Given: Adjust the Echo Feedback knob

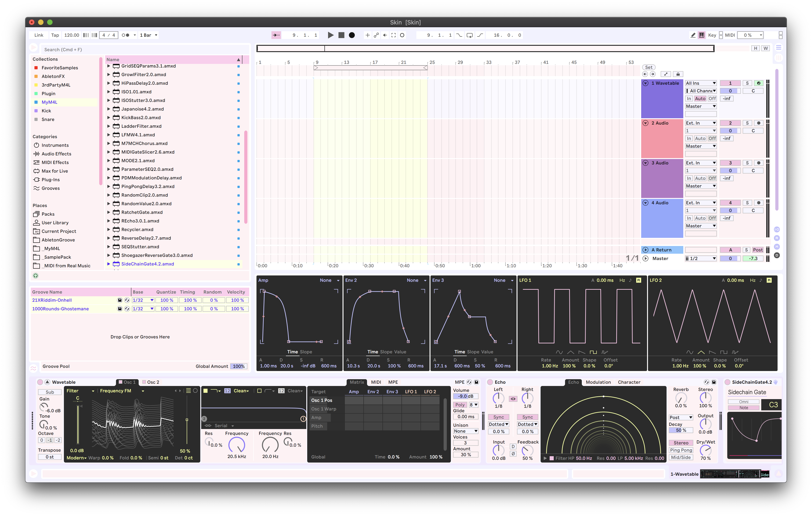Looking at the screenshot, I should tap(527, 450).
